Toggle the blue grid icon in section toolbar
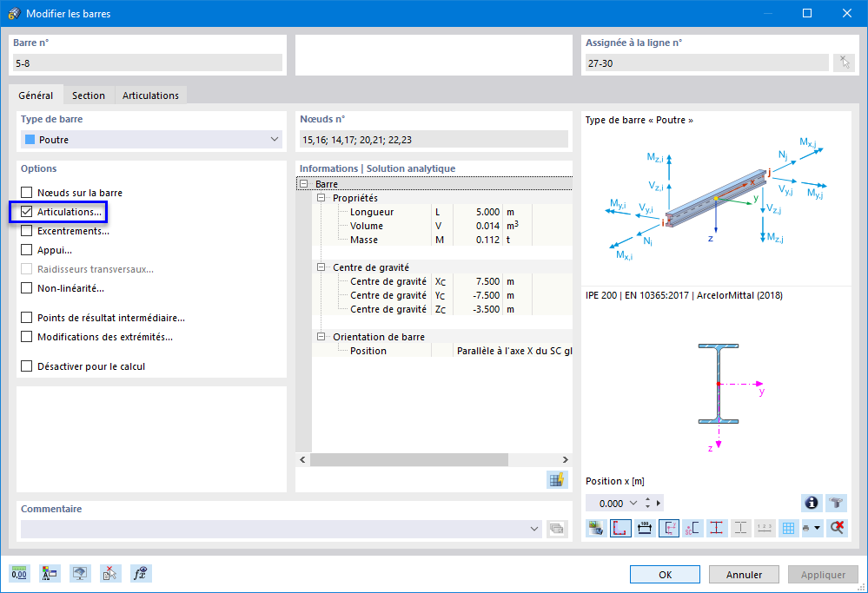This screenshot has height=593, width=868. [x=788, y=528]
